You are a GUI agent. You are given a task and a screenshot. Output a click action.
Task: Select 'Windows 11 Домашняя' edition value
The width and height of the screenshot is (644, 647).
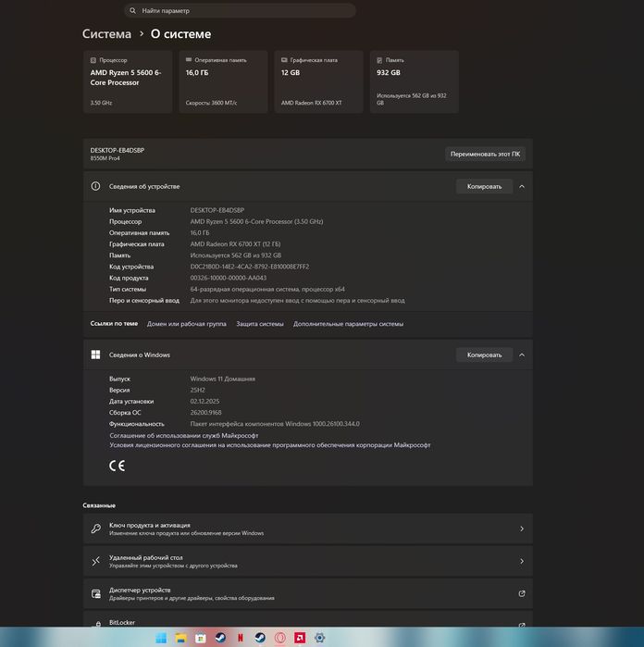(223, 379)
